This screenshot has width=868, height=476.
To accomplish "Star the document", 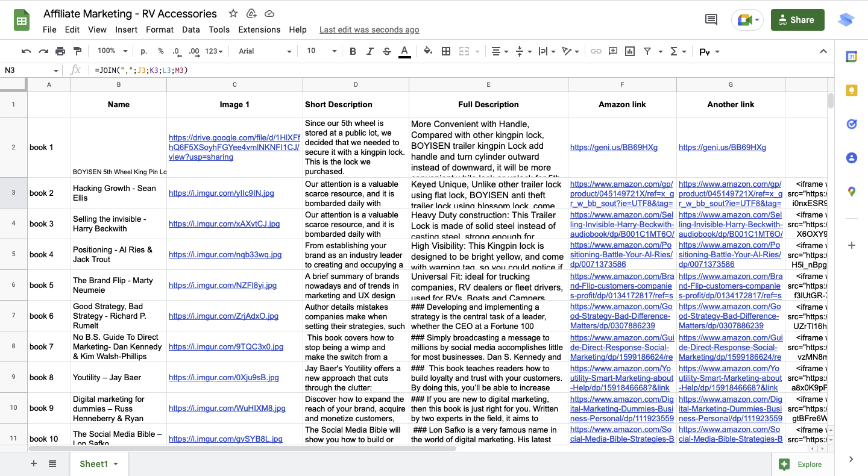I will [233, 13].
